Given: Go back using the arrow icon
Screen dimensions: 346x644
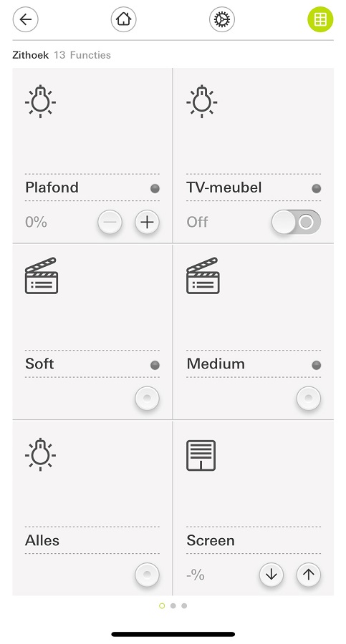Looking at the screenshot, I should (x=26, y=19).
